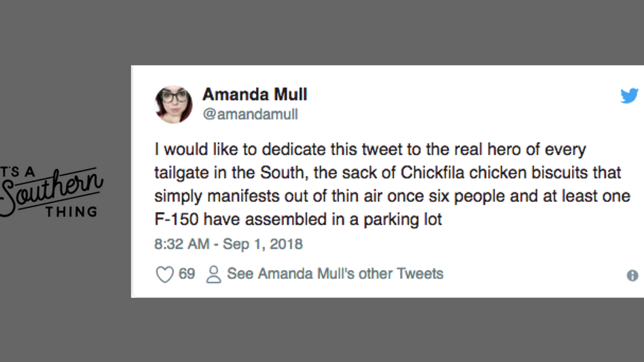The image size is (644, 362).
Task: Click Amanda Mull's profile picture
Action: click(174, 103)
